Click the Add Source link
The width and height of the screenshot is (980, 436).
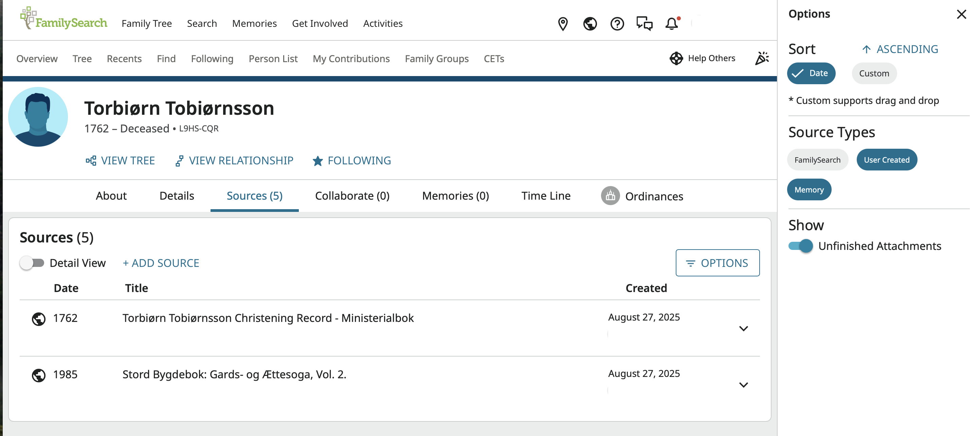tap(161, 263)
